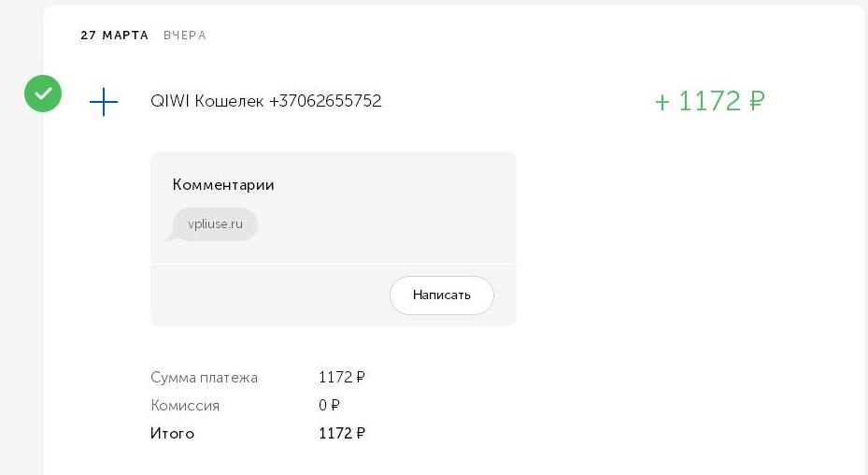
Task: Click the ВЧЕРА label
Action: (185, 36)
